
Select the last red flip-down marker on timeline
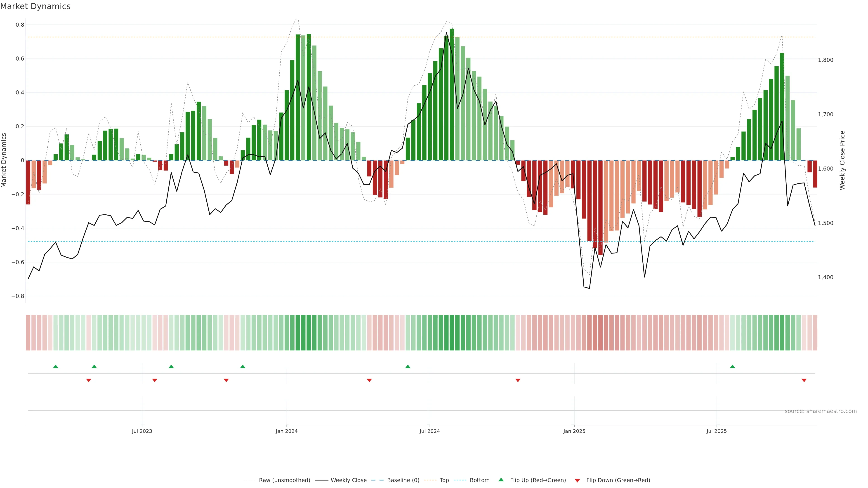click(804, 380)
